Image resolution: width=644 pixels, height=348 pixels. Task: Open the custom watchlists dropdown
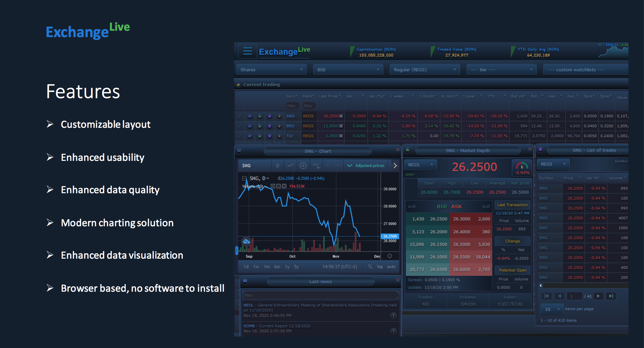586,69
